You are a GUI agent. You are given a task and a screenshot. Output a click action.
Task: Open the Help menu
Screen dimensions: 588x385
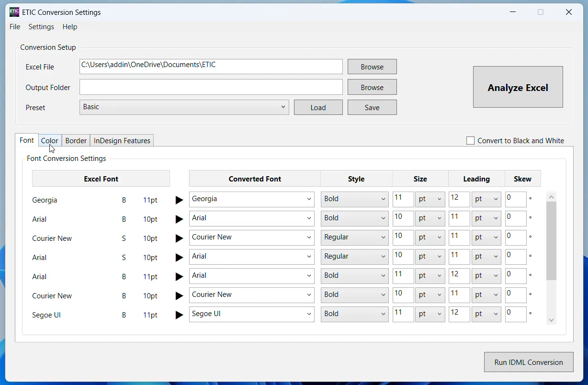click(x=70, y=27)
